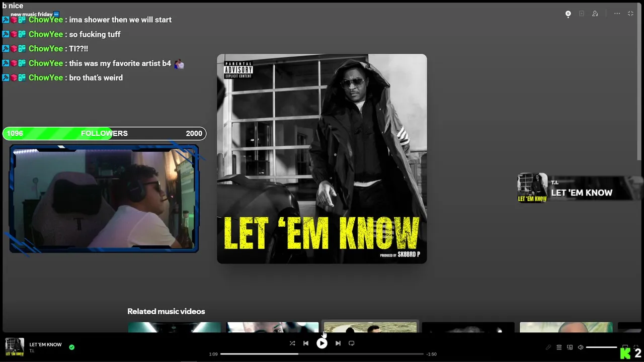Mute using the speaker volume icon
This screenshot has height=362, width=644.
pyautogui.click(x=581, y=347)
